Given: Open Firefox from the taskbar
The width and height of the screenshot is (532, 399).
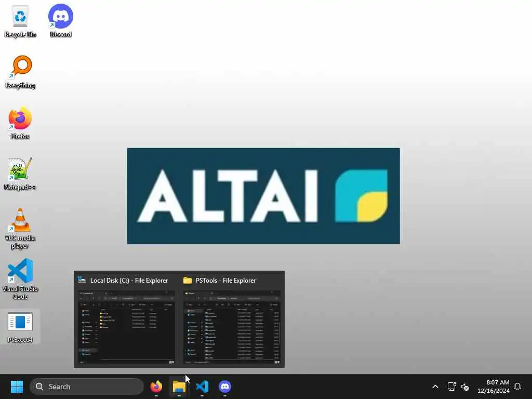Looking at the screenshot, I should coord(156,387).
